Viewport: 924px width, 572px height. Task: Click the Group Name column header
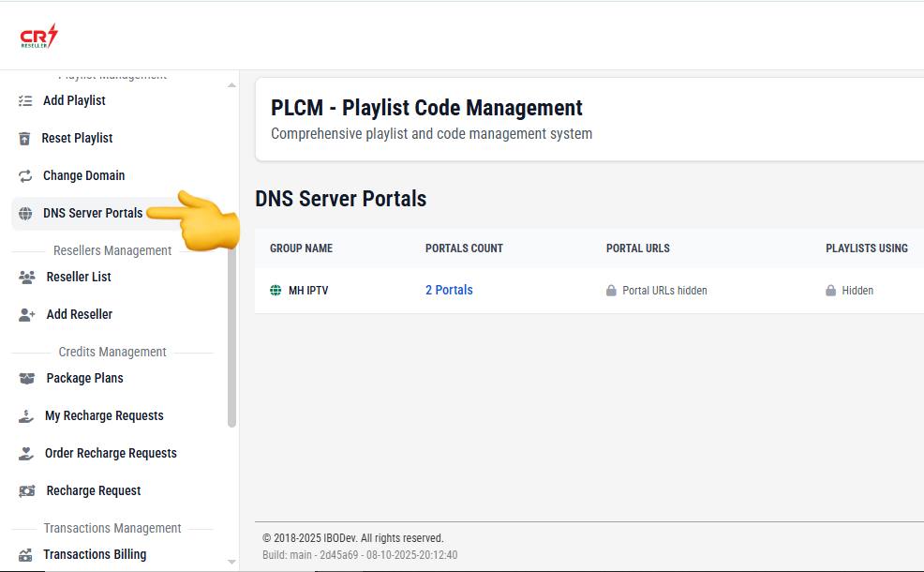coord(301,248)
